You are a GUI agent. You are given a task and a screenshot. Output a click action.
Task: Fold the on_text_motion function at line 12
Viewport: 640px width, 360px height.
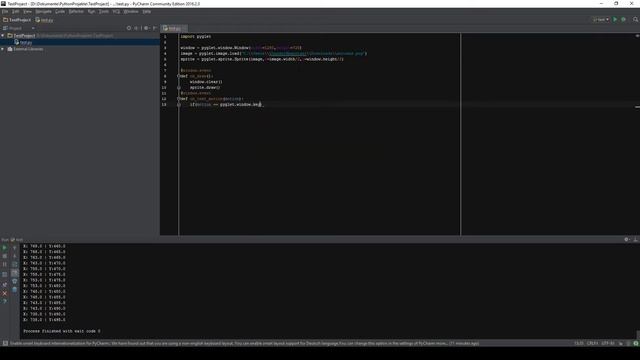coord(179,99)
